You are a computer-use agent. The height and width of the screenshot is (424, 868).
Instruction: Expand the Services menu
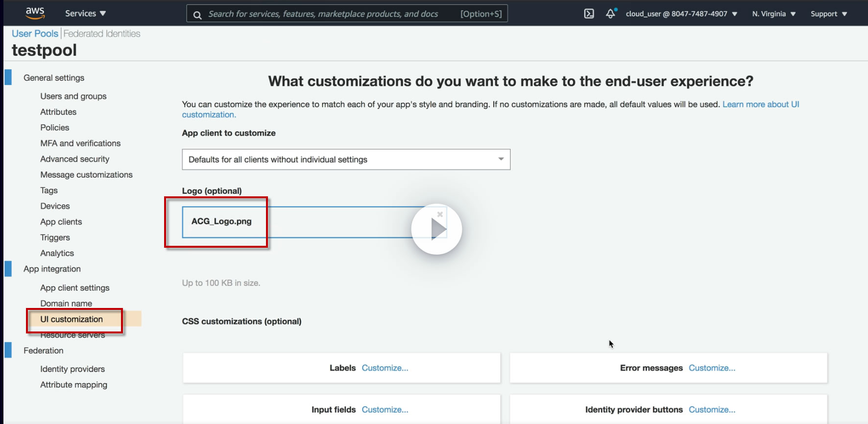click(x=85, y=14)
